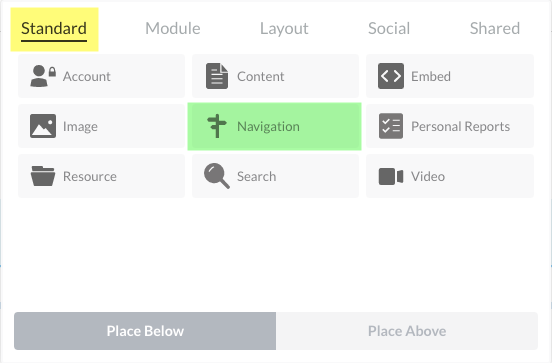Pick the Video camera icon

[391, 176]
